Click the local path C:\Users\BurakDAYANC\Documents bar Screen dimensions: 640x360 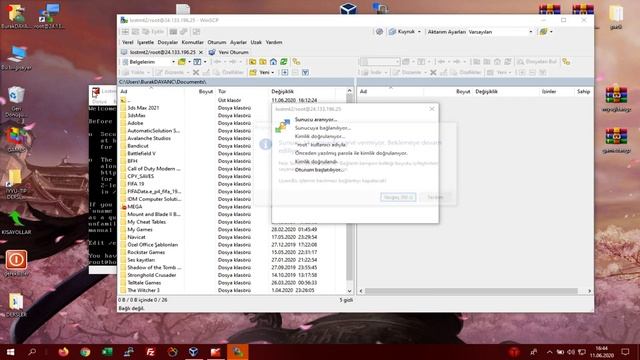pos(236,82)
